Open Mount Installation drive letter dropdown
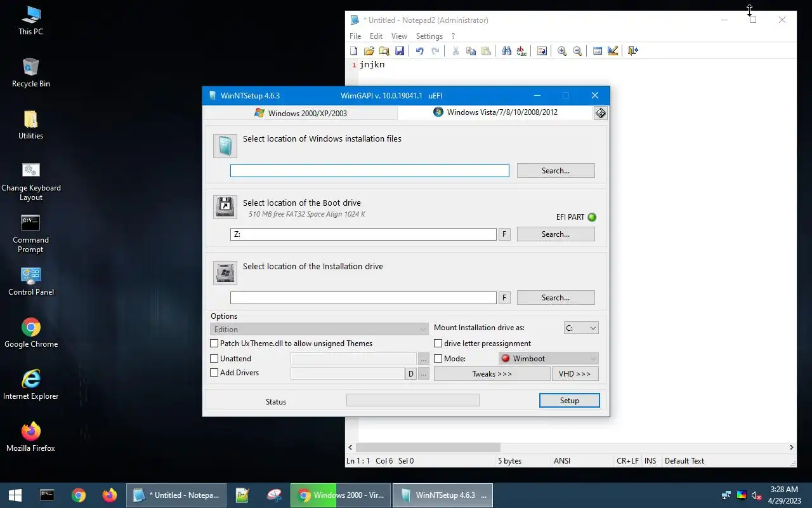This screenshot has height=508, width=812. pyautogui.click(x=581, y=328)
